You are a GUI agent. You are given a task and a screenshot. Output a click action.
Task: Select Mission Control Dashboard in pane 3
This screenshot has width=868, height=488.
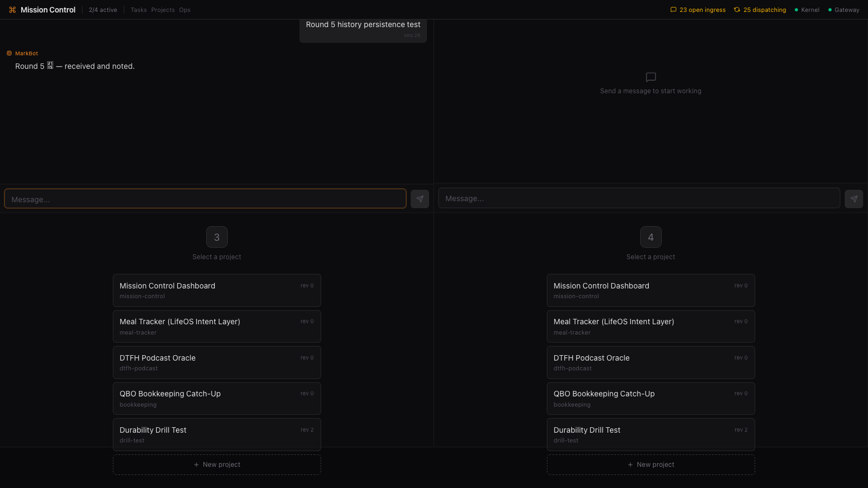217,290
